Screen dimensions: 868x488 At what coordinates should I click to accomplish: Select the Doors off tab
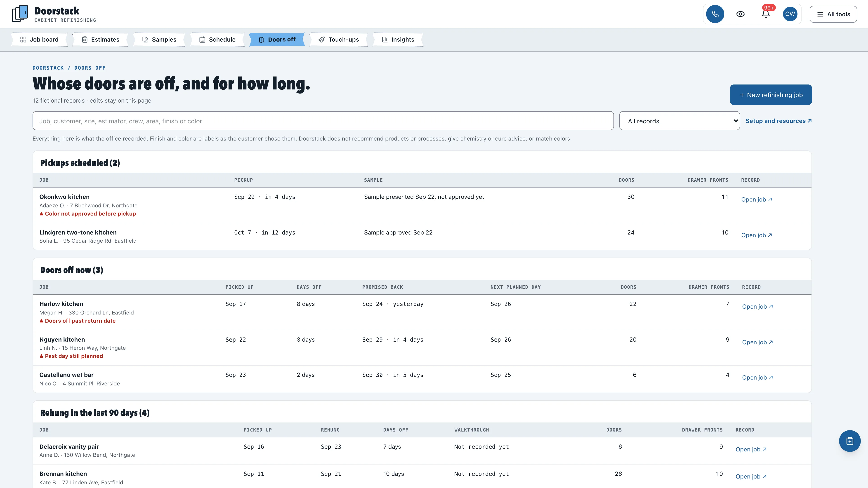coord(277,39)
